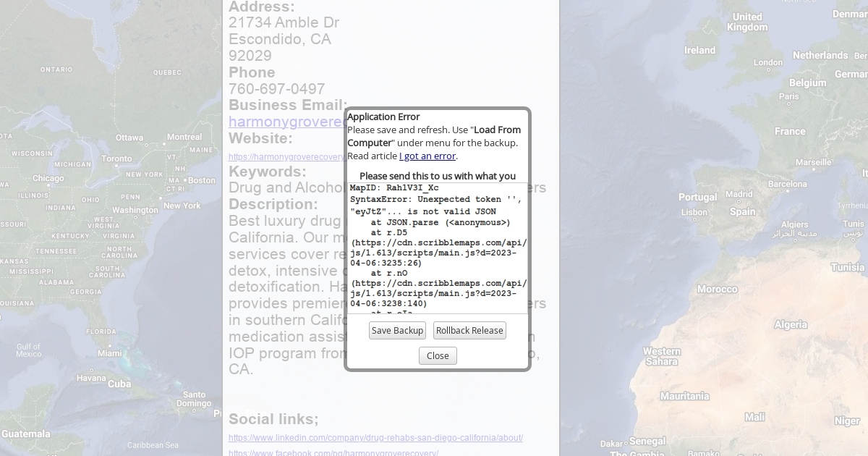Click the Ottawa label on the map
This screenshot has width=868, height=456.
[x=129, y=138]
